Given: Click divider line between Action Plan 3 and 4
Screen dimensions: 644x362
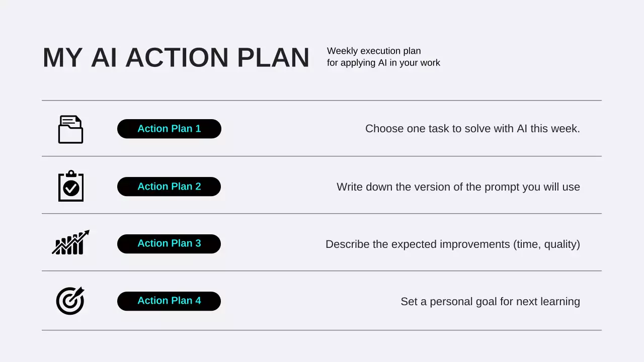Looking at the screenshot, I should tap(321, 271).
